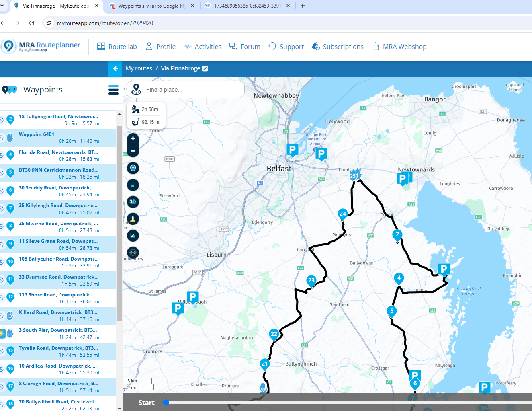
Task: Click the parking marker near Portaferry
Action: [484, 388]
